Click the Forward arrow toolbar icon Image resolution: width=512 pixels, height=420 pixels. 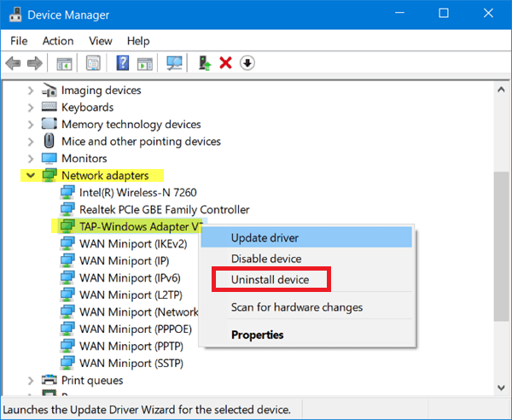[35, 63]
